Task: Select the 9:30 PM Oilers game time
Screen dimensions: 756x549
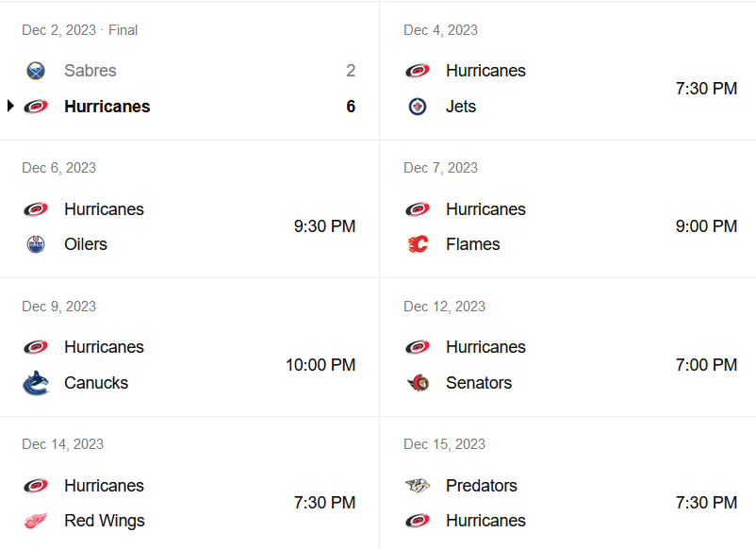Action: tap(324, 226)
